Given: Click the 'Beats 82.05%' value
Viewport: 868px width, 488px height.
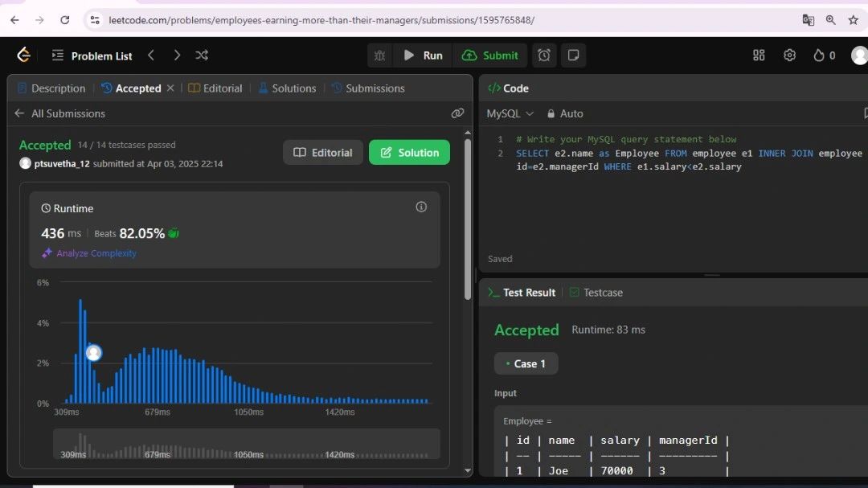Looking at the screenshot, I should pyautogui.click(x=129, y=234).
